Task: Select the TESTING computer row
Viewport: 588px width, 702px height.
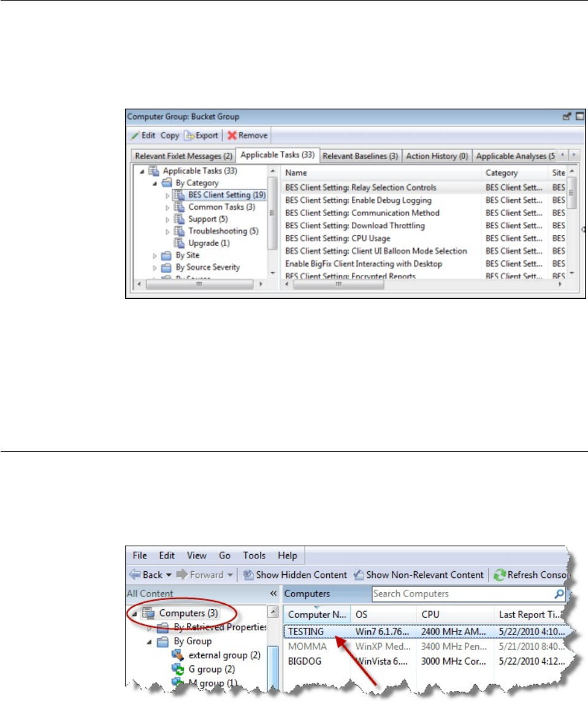Action: click(426, 632)
